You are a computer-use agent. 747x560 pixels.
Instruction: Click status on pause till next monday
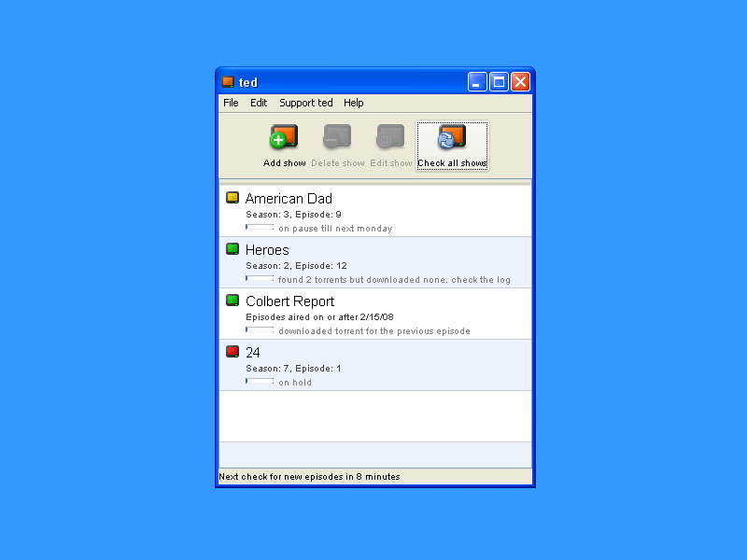click(x=335, y=229)
